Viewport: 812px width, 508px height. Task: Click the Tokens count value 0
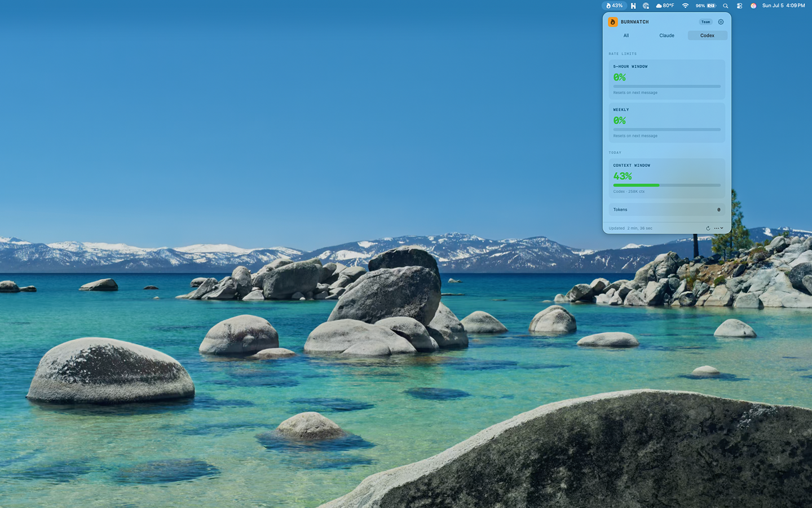[x=718, y=209]
